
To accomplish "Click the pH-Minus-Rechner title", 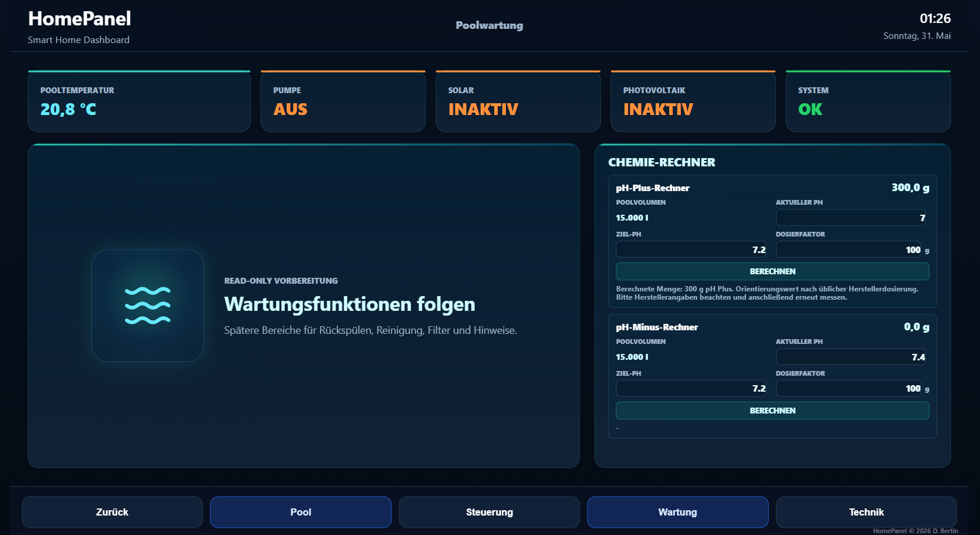I will (657, 327).
